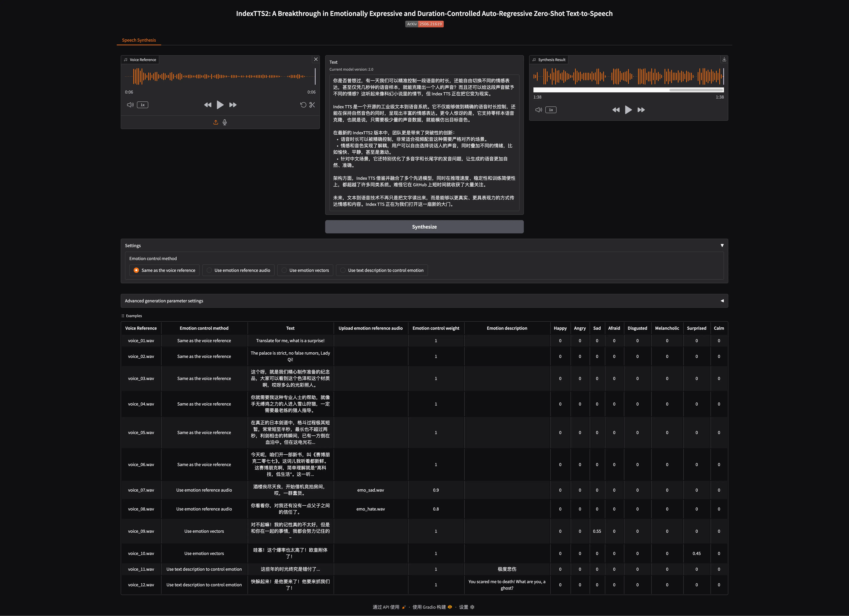Seek within the Voice Reference waveform
The width and height of the screenshot is (849, 616).
[x=220, y=76]
